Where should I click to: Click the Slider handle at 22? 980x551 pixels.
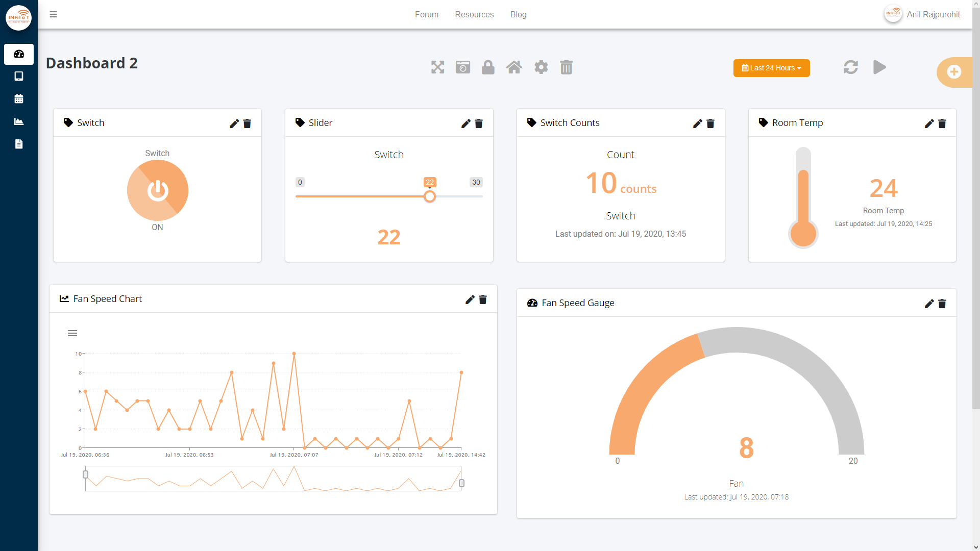point(430,196)
